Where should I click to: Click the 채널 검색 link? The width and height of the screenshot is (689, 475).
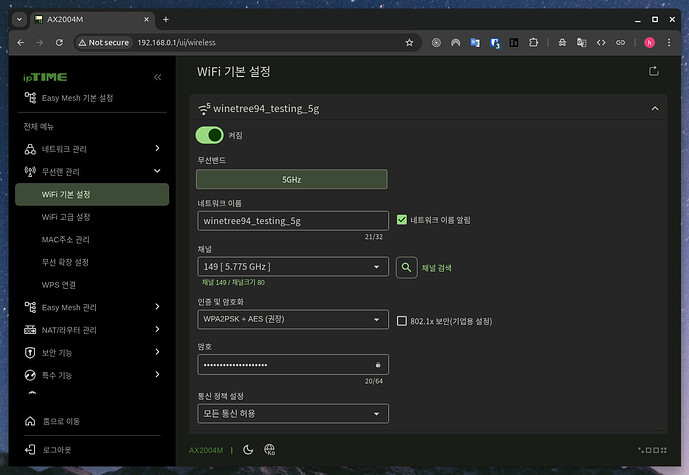pos(436,268)
